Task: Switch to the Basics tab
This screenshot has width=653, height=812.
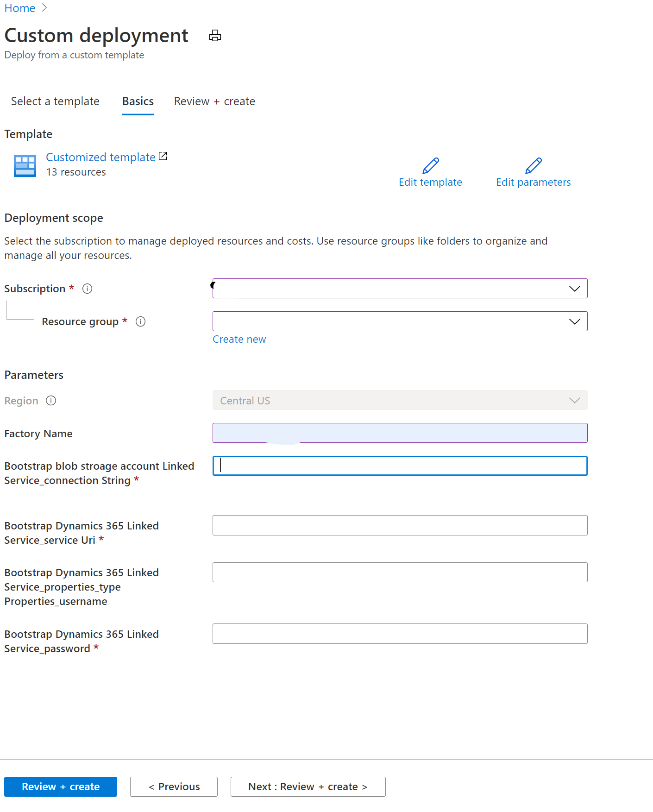Action: 138,101
